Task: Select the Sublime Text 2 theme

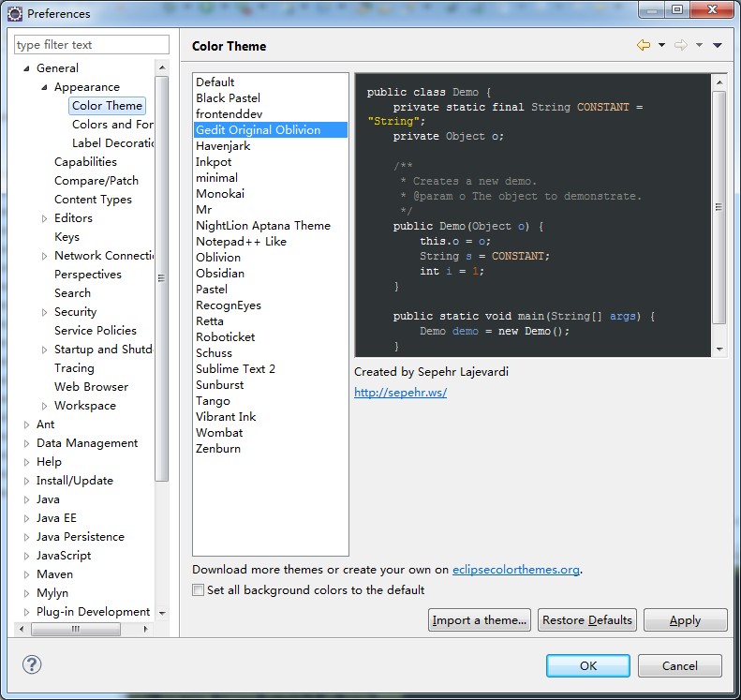Action: point(271,368)
